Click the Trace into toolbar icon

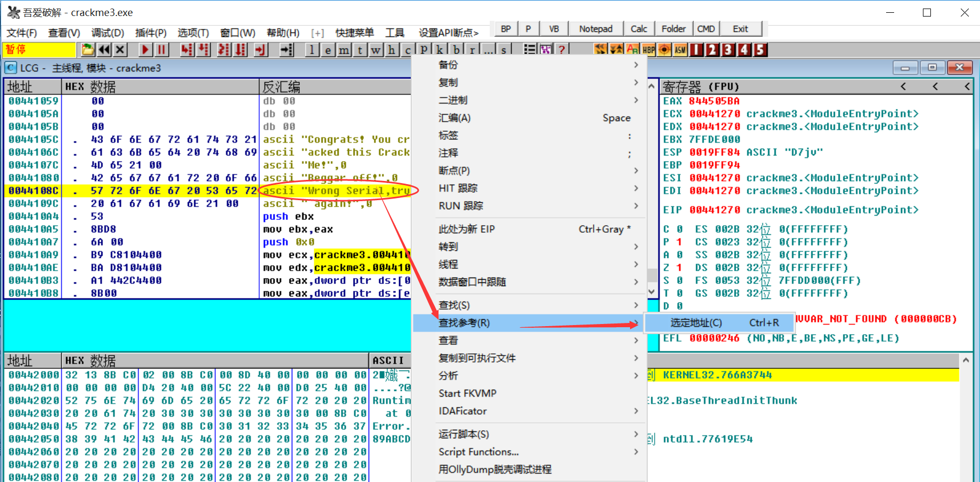click(x=224, y=50)
